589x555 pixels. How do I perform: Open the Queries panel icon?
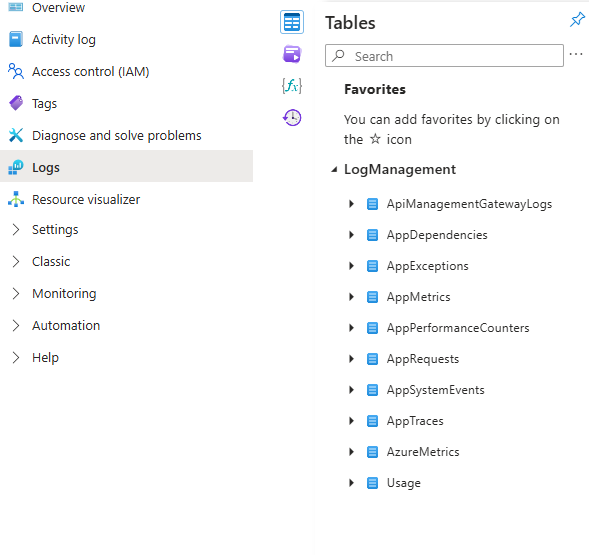[x=292, y=54]
